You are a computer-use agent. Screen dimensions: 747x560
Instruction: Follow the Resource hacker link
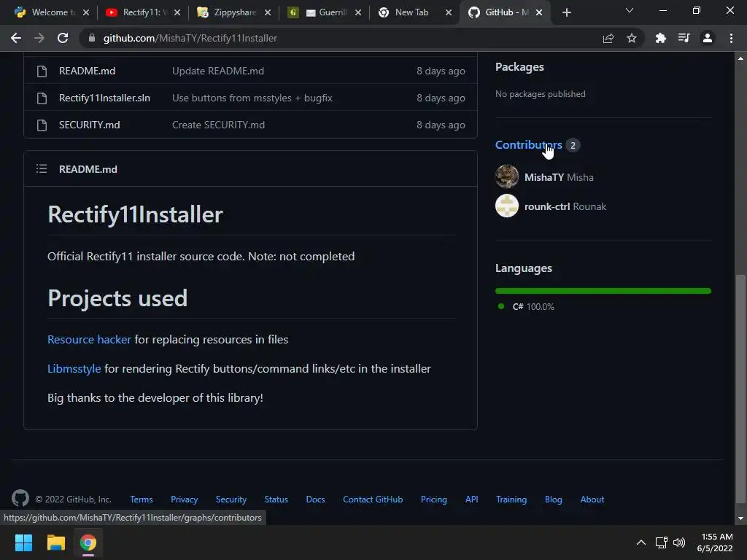pyautogui.click(x=89, y=340)
